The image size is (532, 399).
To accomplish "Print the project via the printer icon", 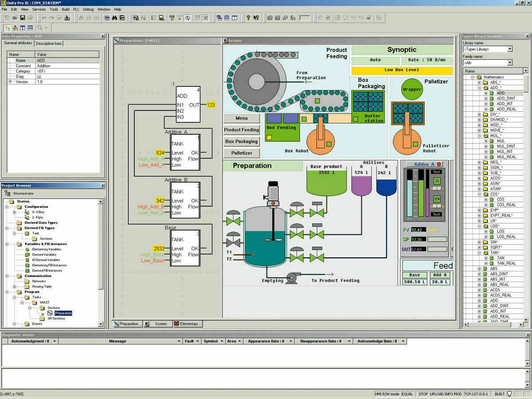I will [30, 18].
